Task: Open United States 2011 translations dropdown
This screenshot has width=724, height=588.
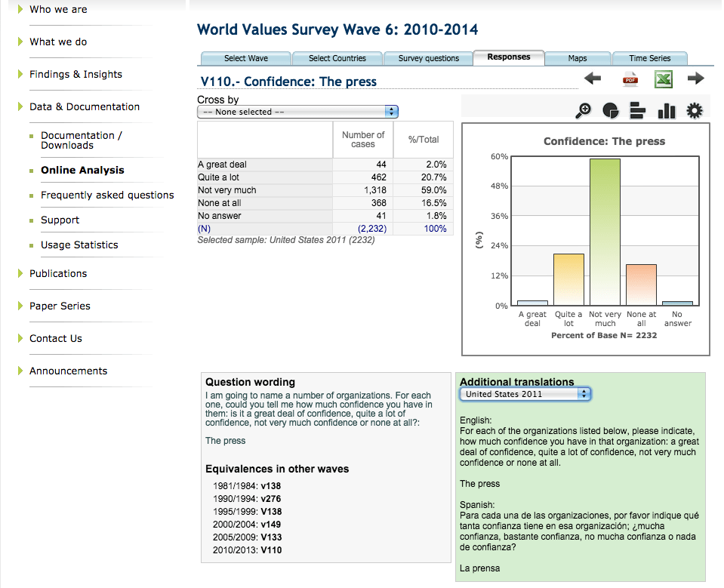Action: (x=525, y=394)
